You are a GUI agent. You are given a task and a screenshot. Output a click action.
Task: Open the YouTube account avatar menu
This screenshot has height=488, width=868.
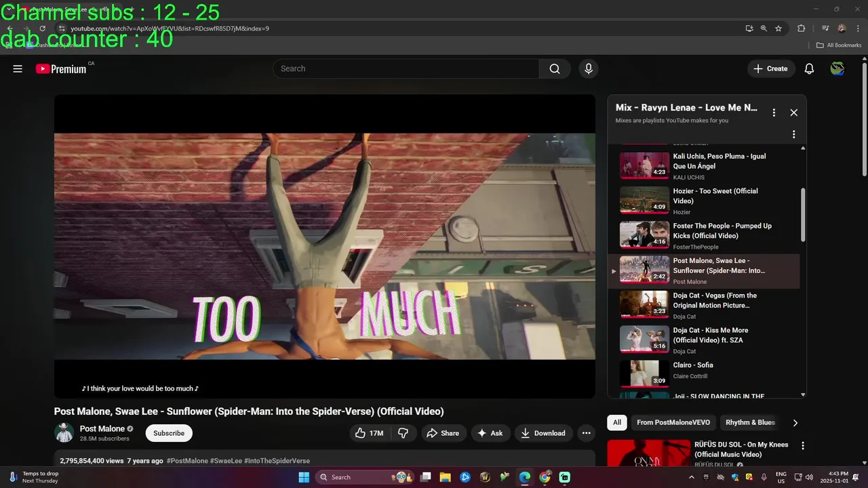click(837, 68)
